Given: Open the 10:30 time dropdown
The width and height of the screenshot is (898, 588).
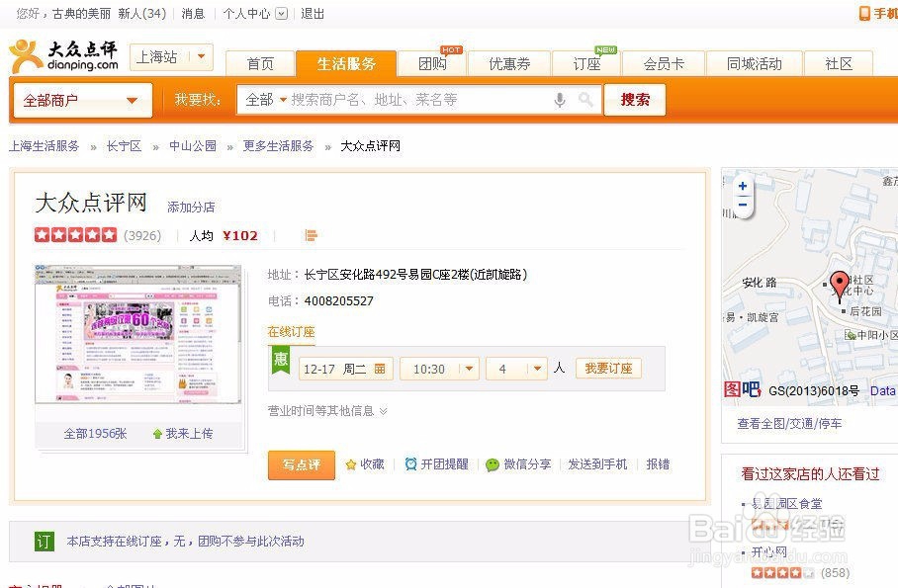Looking at the screenshot, I should point(439,369).
